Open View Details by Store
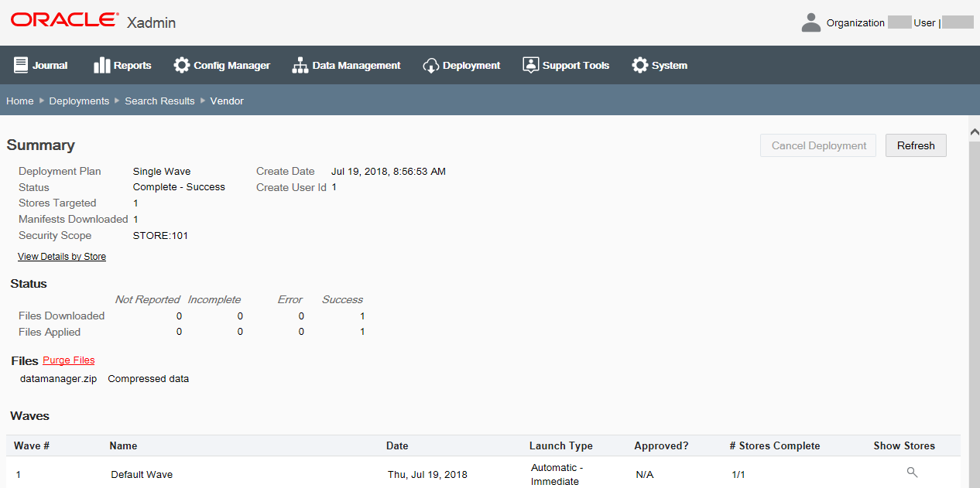This screenshot has height=488, width=980. click(61, 256)
